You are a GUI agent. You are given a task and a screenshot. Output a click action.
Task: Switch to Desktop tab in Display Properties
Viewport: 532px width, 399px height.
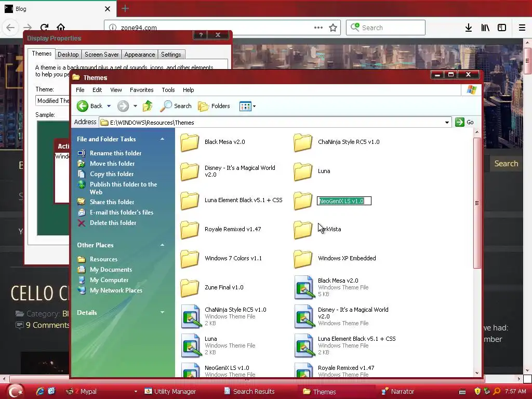coord(68,55)
